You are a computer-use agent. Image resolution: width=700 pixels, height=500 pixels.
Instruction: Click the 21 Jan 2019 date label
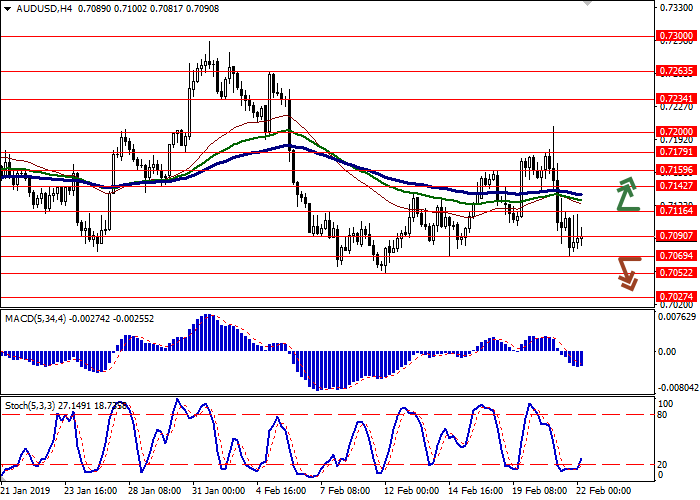pos(27,491)
